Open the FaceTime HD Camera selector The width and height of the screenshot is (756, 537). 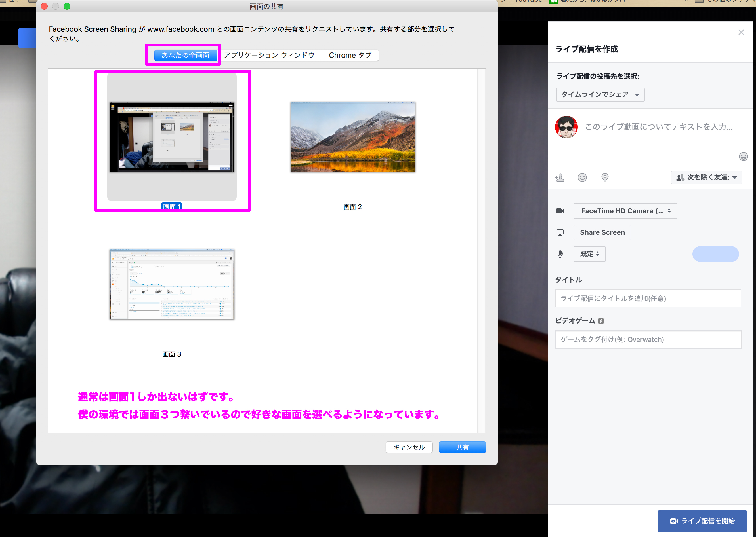click(x=625, y=211)
